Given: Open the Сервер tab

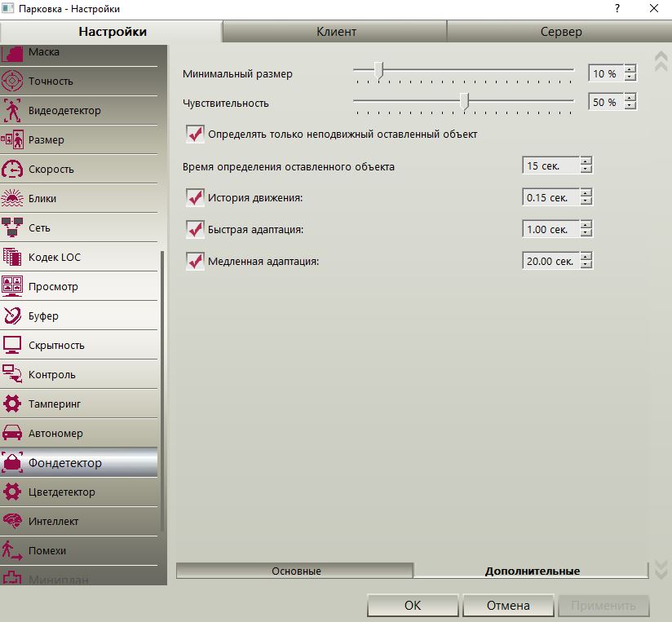Looking at the screenshot, I should (560, 31).
